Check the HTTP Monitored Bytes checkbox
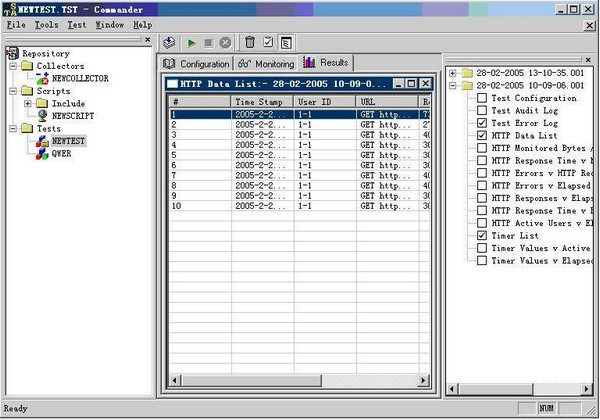The height and width of the screenshot is (420, 600). [482, 148]
